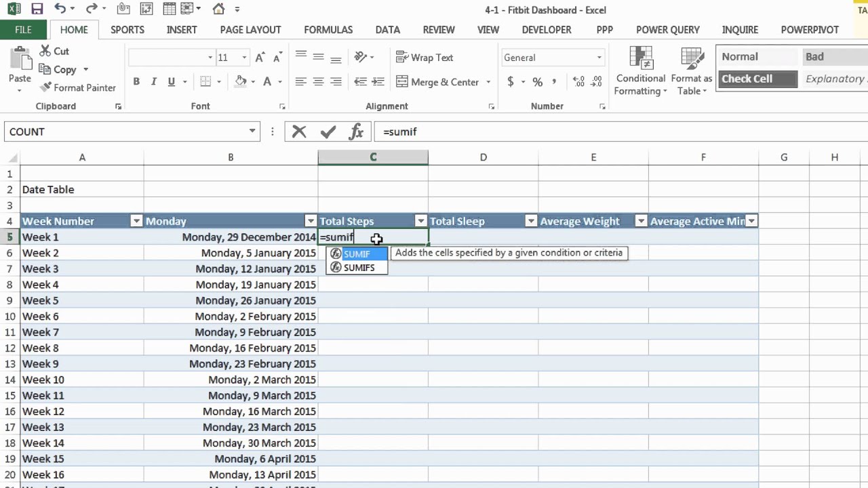
Task: Save the workbook using the Save icon
Action: point(37,9)
